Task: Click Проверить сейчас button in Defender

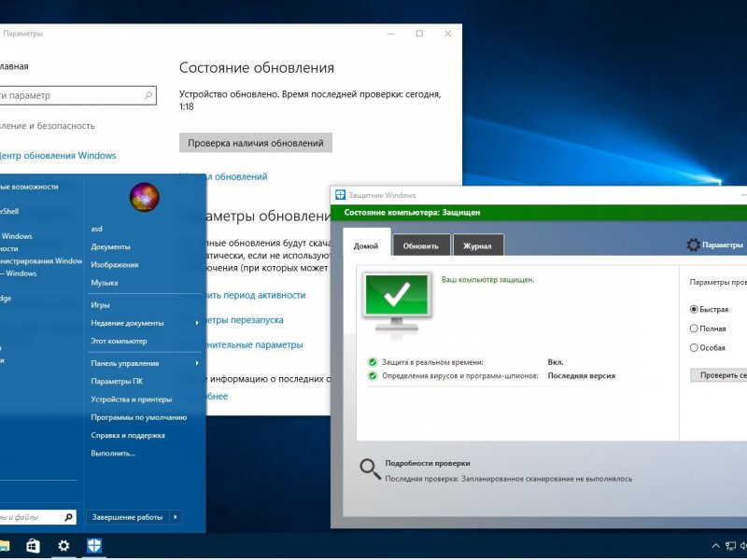Action: point(719,375)
